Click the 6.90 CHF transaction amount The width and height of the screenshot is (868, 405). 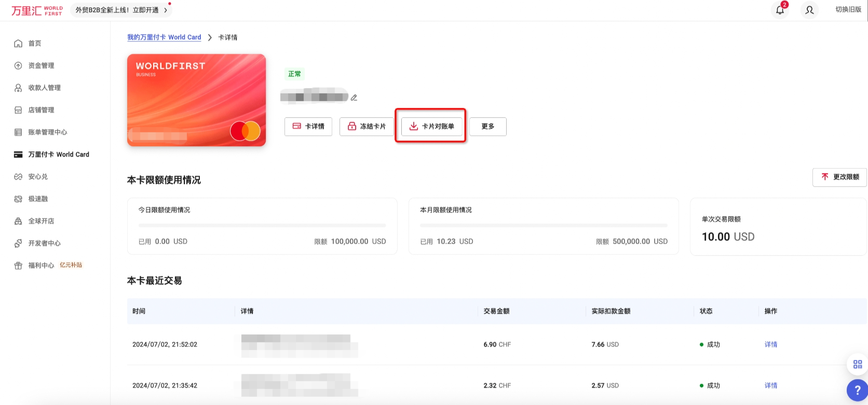[x=497, y=344]
